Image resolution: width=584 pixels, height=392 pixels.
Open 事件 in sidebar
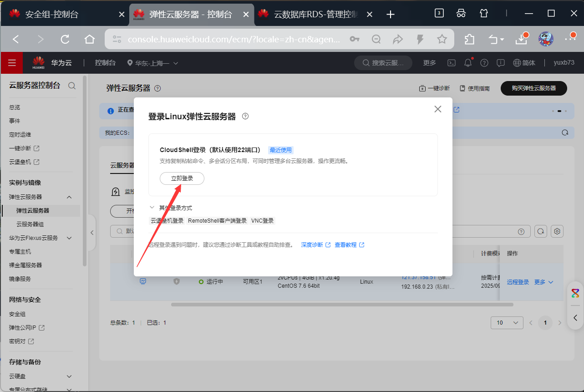coord(15,121)
